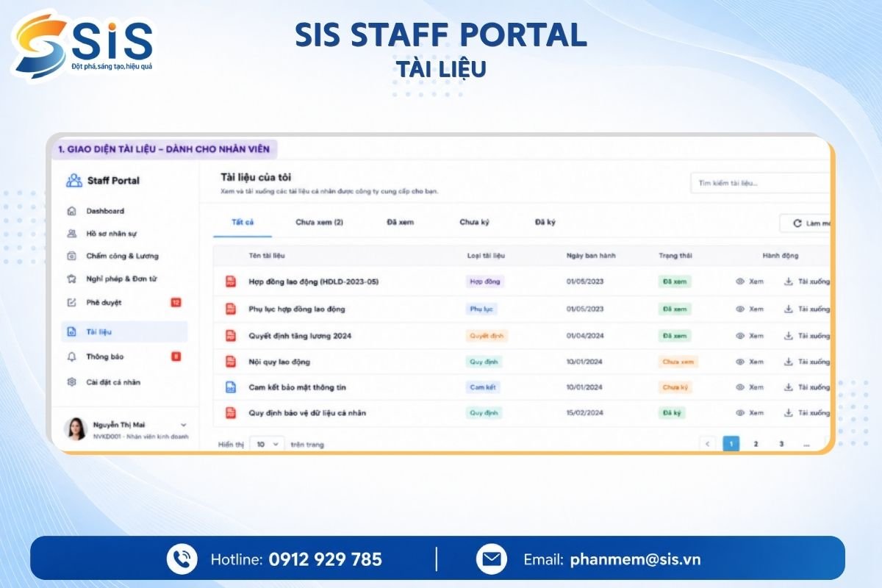Click the Phê duyệt edit icon
This screenshot has height=588, width=882.
tap(72, 302)
